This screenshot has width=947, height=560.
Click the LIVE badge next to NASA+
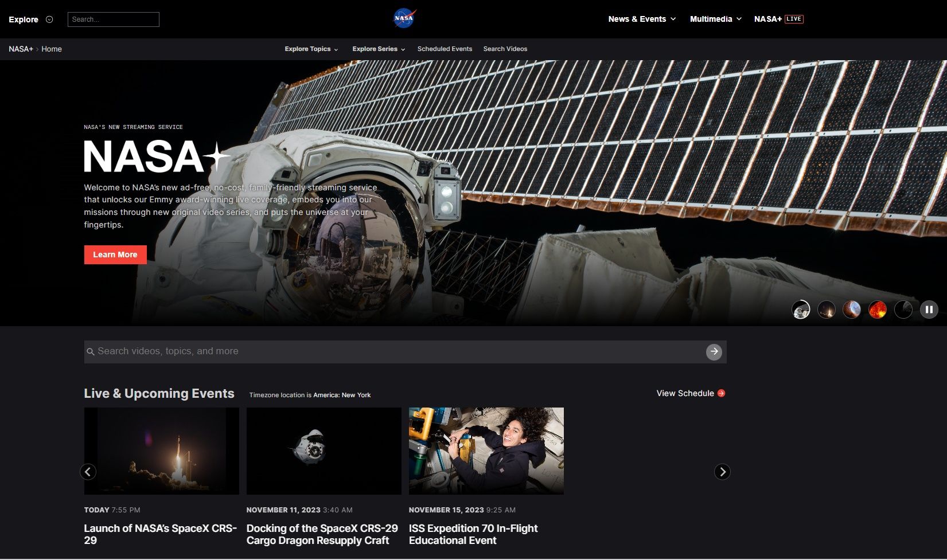point(794,19)
